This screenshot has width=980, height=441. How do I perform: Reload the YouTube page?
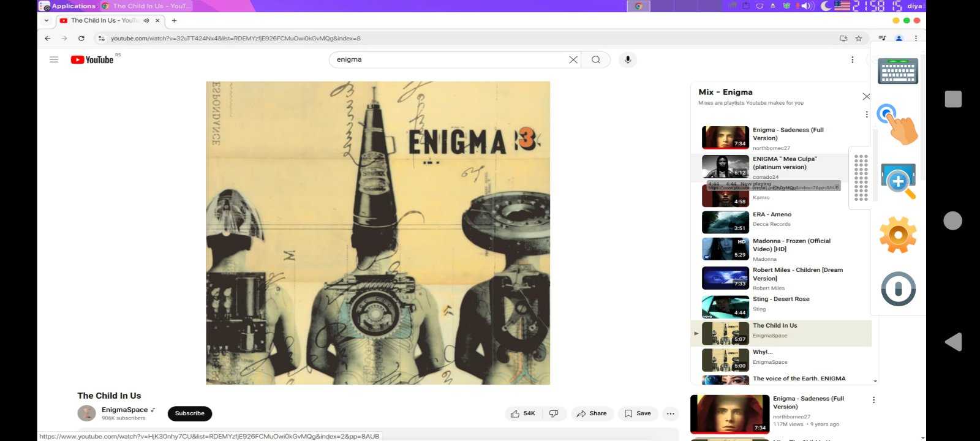click(x=81, y=38)
